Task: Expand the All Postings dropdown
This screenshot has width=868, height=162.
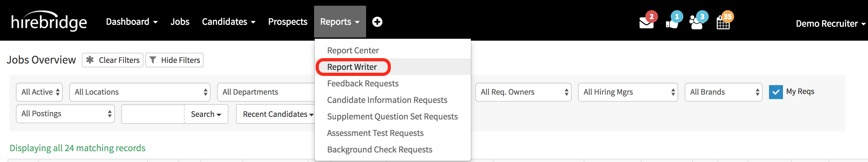Action: click(x=65, y=114)
